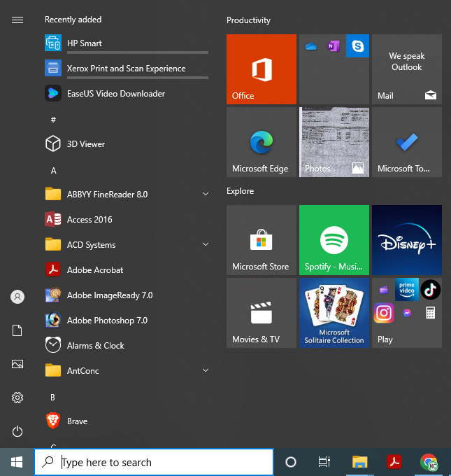Open the Documents shortcut in sidebar

pyautogui.click(x=17, y=330)
